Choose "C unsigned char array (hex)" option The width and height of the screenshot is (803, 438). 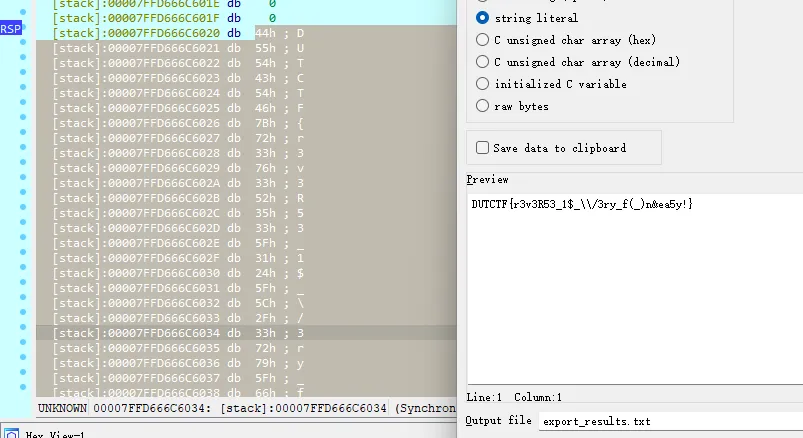(x=483, y=40)
